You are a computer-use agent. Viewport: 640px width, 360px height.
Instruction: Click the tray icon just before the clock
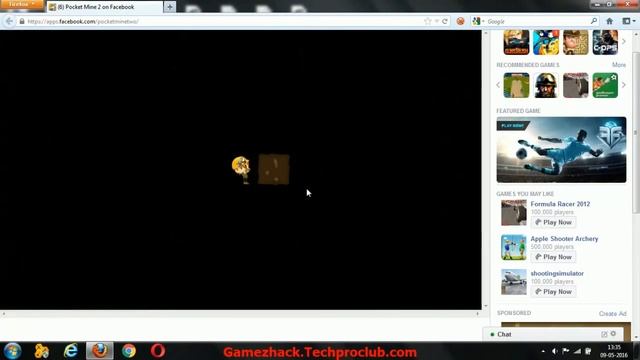pyautogui.click(x=588, y=351)
